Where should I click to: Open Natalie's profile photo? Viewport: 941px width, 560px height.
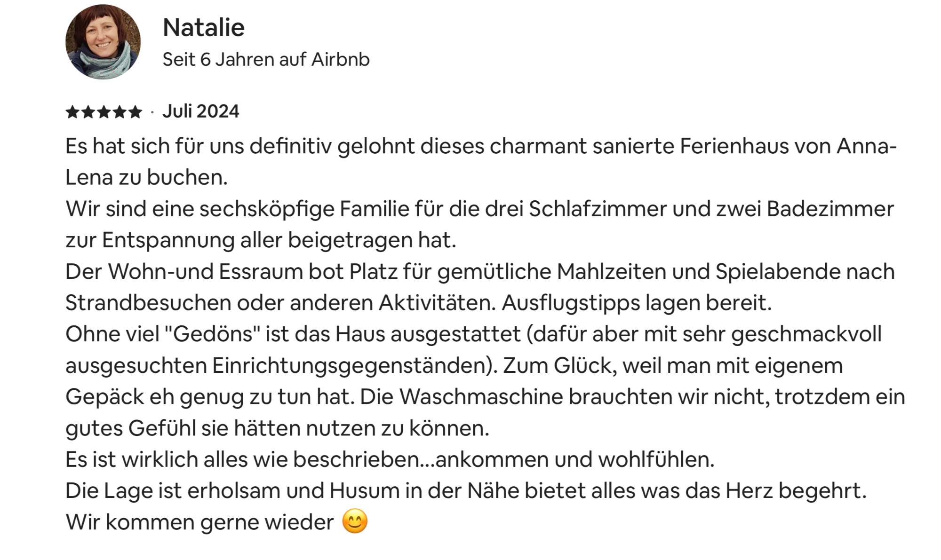point(103,42)
